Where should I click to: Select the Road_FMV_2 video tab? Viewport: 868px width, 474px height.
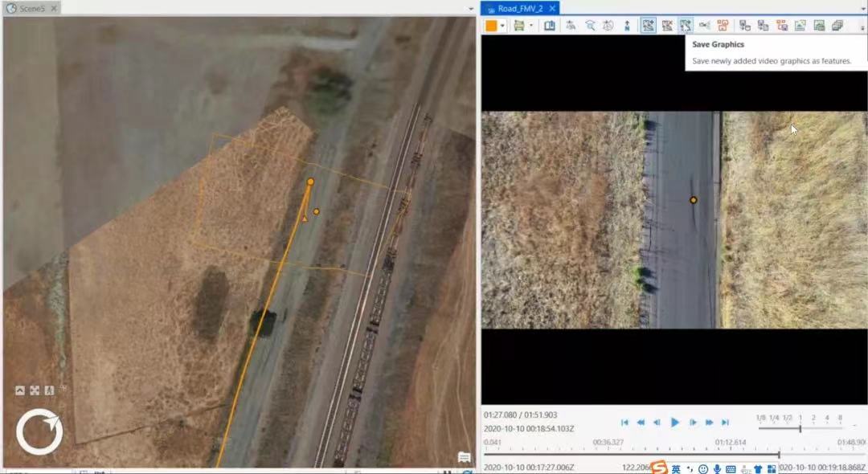click(x=518, y=8)
